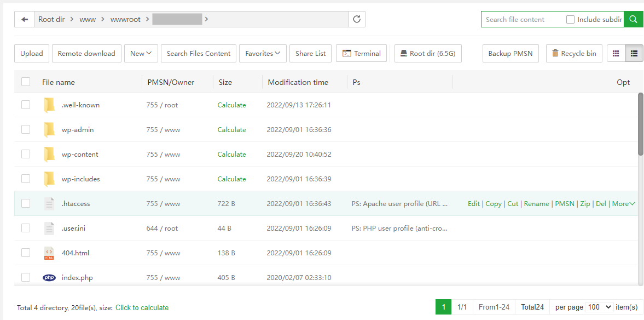
Task: Refresh the directory listing
Action: pyautogui.click(x=357, y=19)
